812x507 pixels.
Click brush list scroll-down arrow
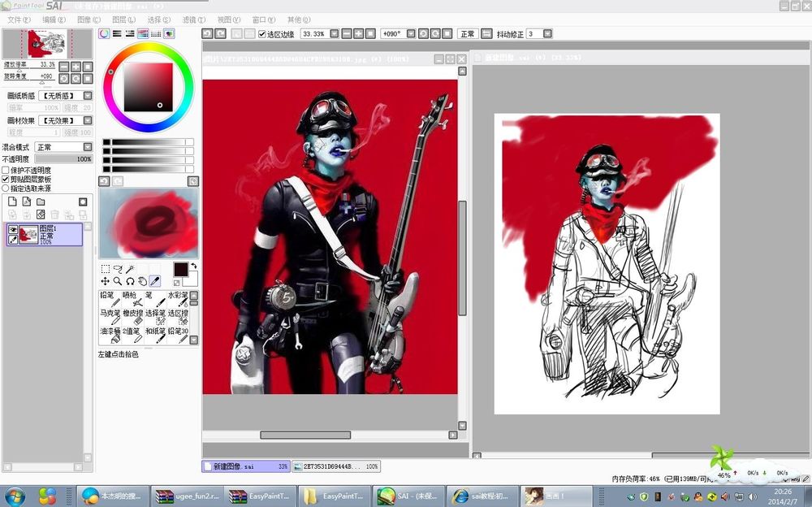point(194,340)
